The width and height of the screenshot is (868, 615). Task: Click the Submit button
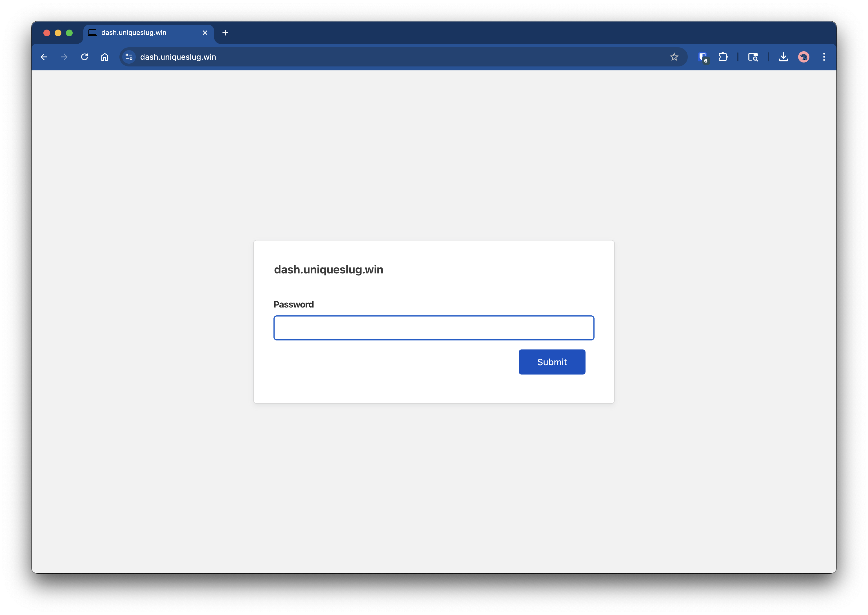(552, 362)
